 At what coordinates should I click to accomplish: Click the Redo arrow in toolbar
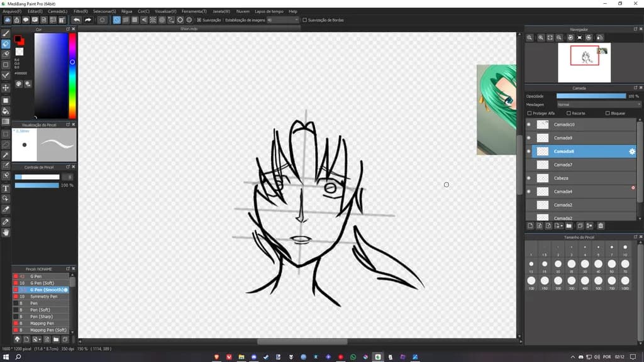[88, 19]
